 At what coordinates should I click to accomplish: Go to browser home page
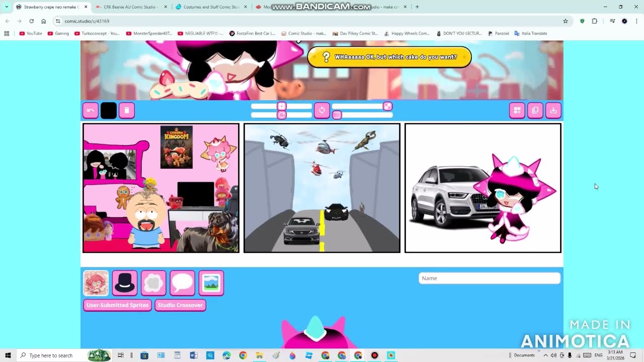click(x=44, y=21)
